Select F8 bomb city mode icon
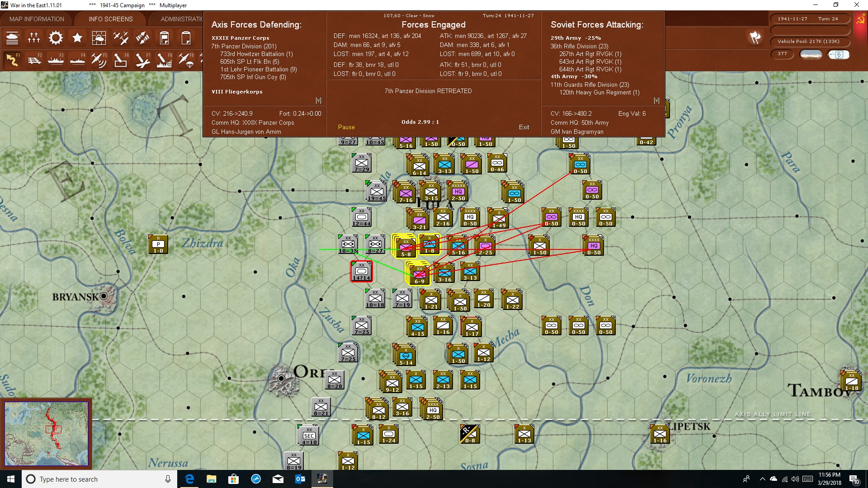The image size is (868, 488). 164,60
